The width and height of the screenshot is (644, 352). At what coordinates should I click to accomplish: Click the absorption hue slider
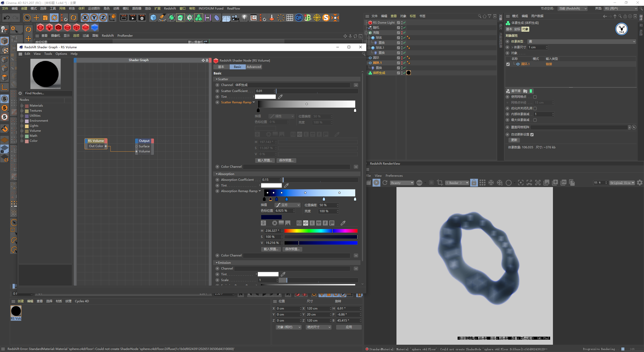point(321,231)
